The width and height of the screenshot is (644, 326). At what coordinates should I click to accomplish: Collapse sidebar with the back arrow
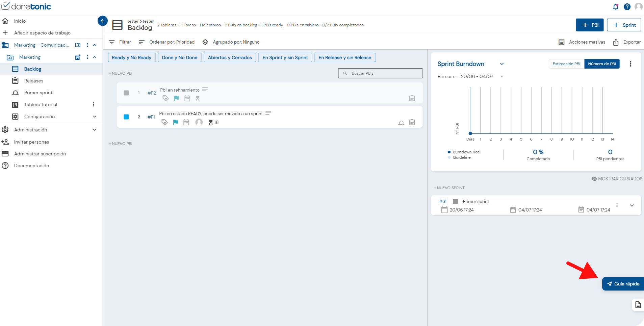pos(102,21)
